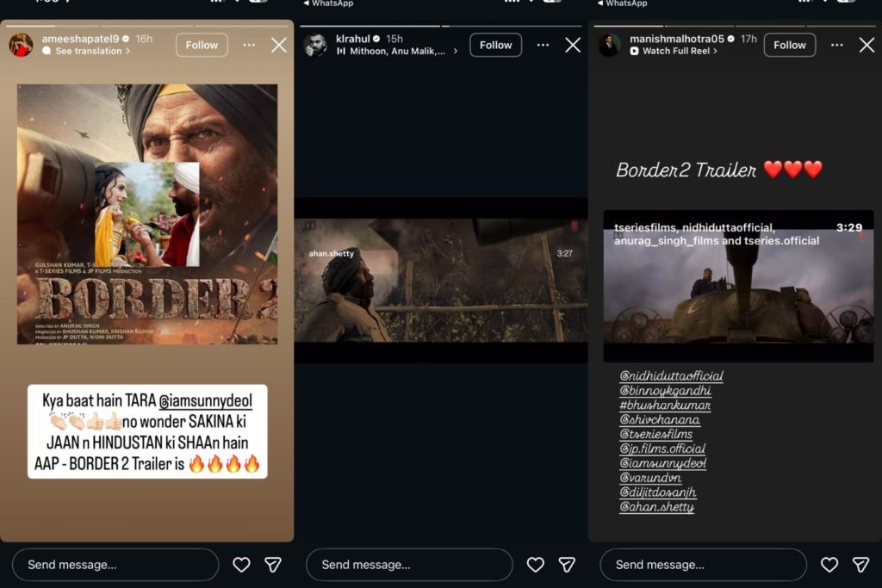The width and height of the screenshot is (882, 588).
Task: Open Watch Full Reel on manishmalhotra05's story
Action: click(680, 52)
